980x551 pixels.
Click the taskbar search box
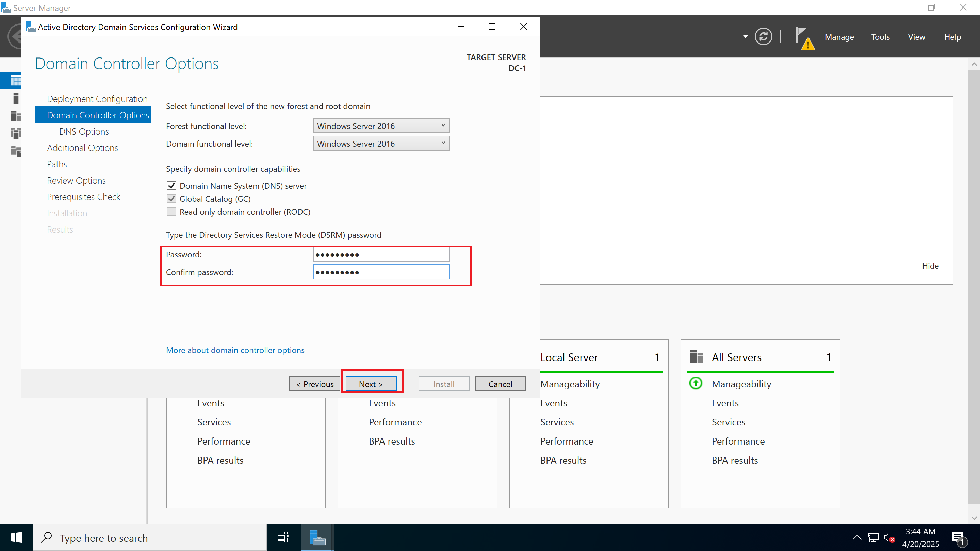click(150, 537)
